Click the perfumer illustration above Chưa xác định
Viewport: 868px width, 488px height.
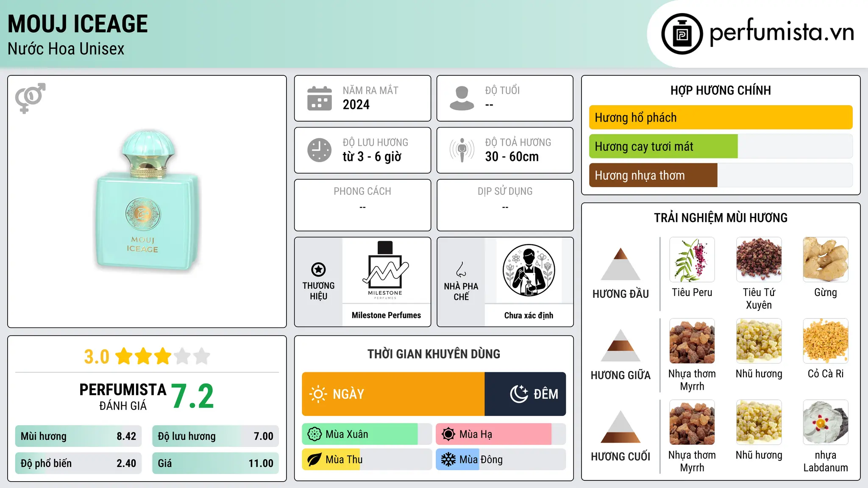pos(529,270)
